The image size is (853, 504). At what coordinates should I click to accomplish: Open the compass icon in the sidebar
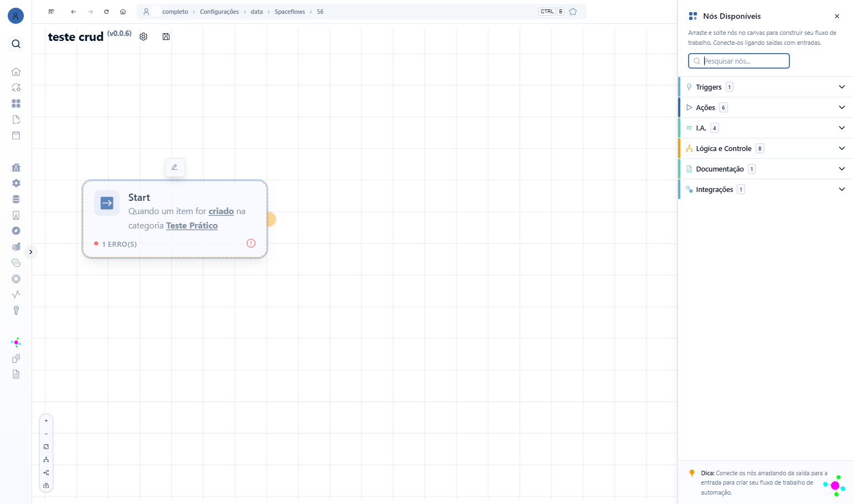[16, 231]
